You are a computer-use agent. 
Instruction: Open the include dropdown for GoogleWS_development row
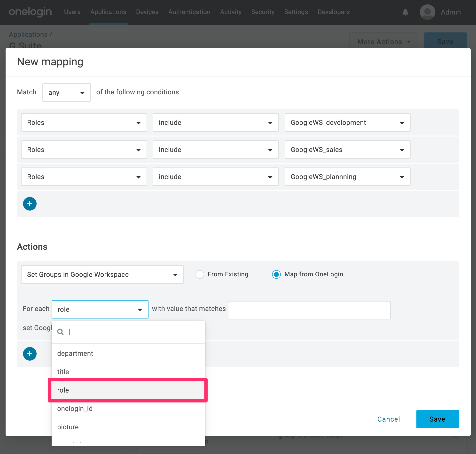[x=216, y=122]
